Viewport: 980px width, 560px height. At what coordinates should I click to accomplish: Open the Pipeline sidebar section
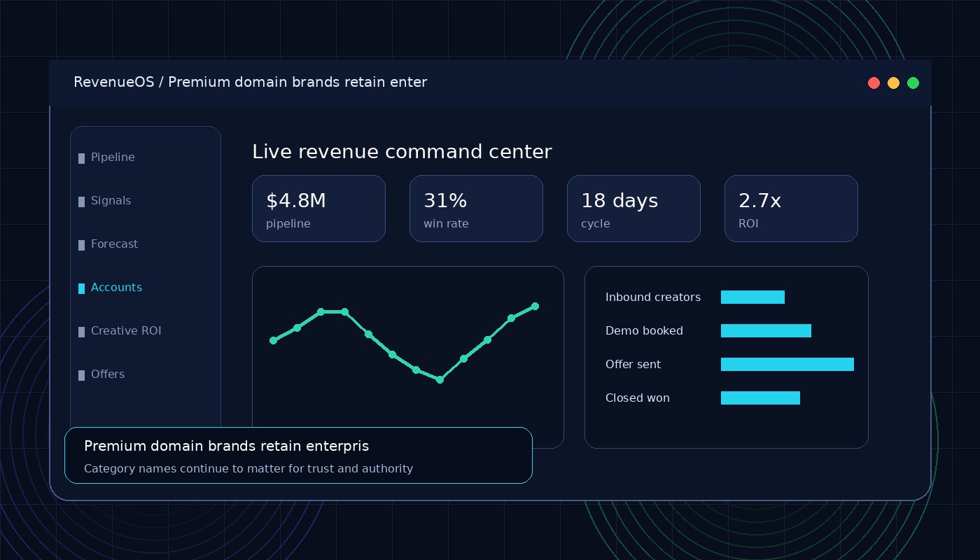click(x=113, y=157)
